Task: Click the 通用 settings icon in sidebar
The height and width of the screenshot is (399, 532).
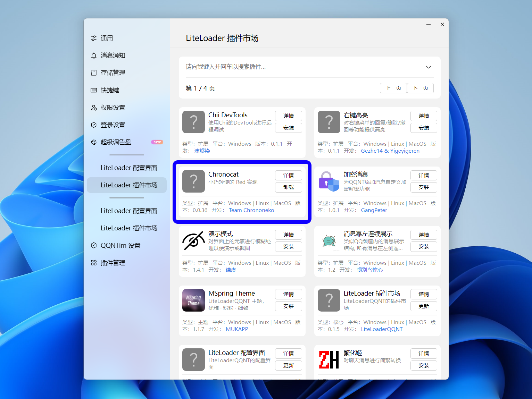Action: (x=94, y=38)
